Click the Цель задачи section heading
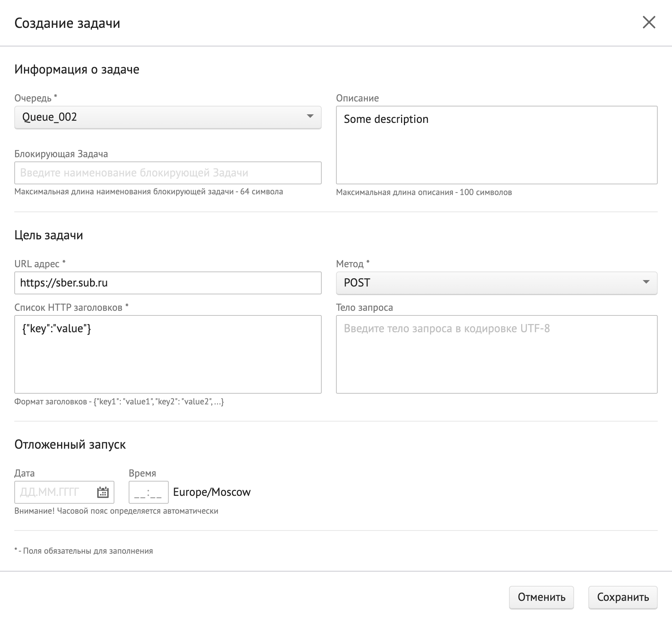The height and width of the screenshot is (623, 672). tap(49, 235)
